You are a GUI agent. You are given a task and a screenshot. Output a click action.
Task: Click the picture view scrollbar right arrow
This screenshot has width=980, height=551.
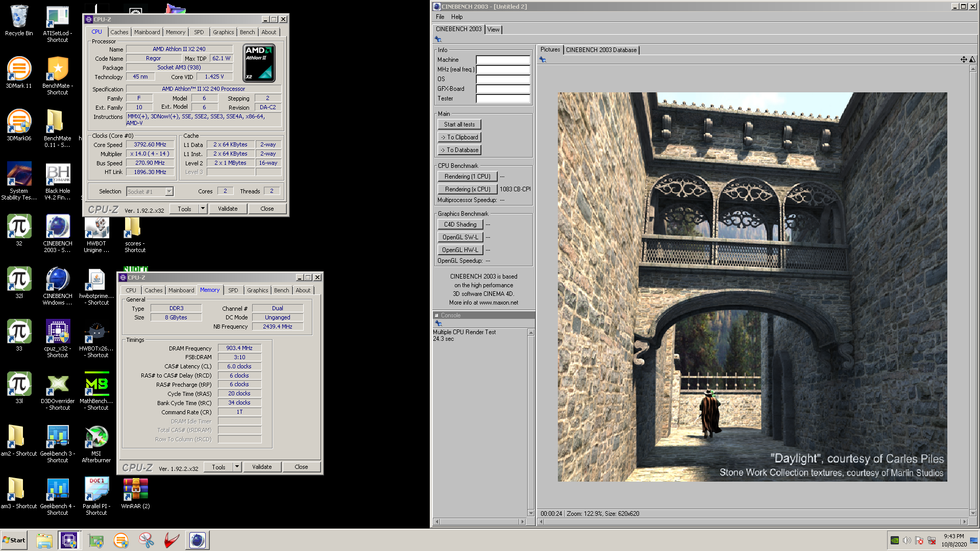tap(964, 521)
